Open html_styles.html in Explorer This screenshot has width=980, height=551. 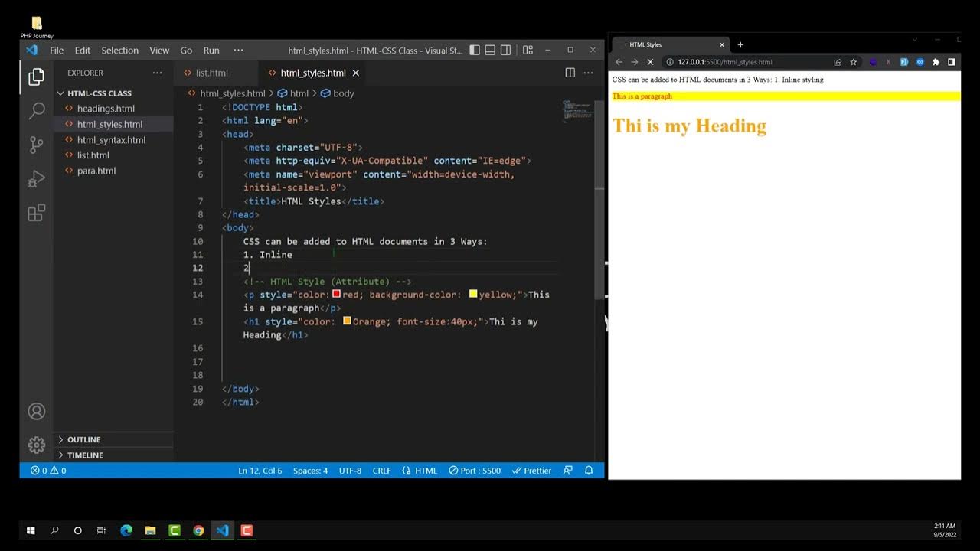pos(109,124)
